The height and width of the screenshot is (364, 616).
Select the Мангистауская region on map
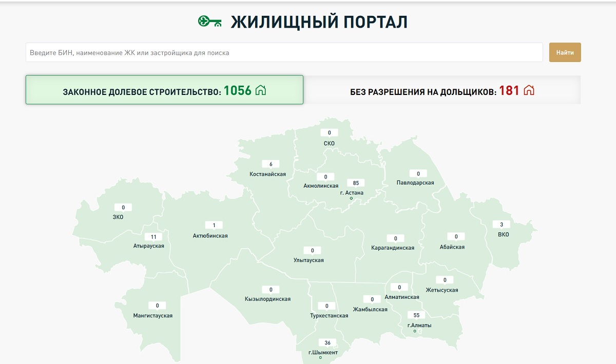[x=152, y=315]
